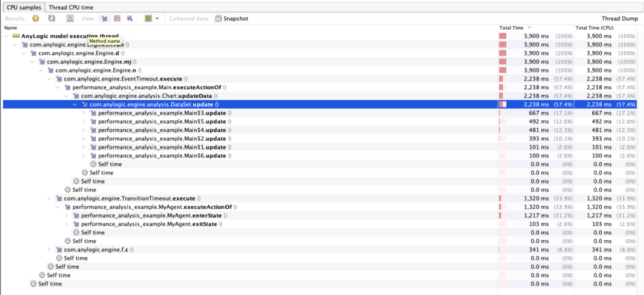Expand the Main$4.update node
The image size is (644, 295).
[x=83, y=130]
